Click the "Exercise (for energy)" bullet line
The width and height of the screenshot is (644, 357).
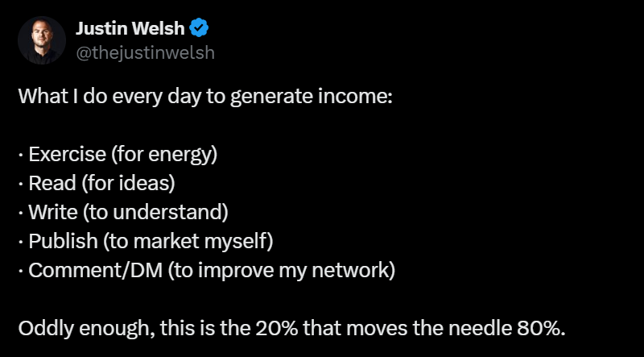[118, 155]
